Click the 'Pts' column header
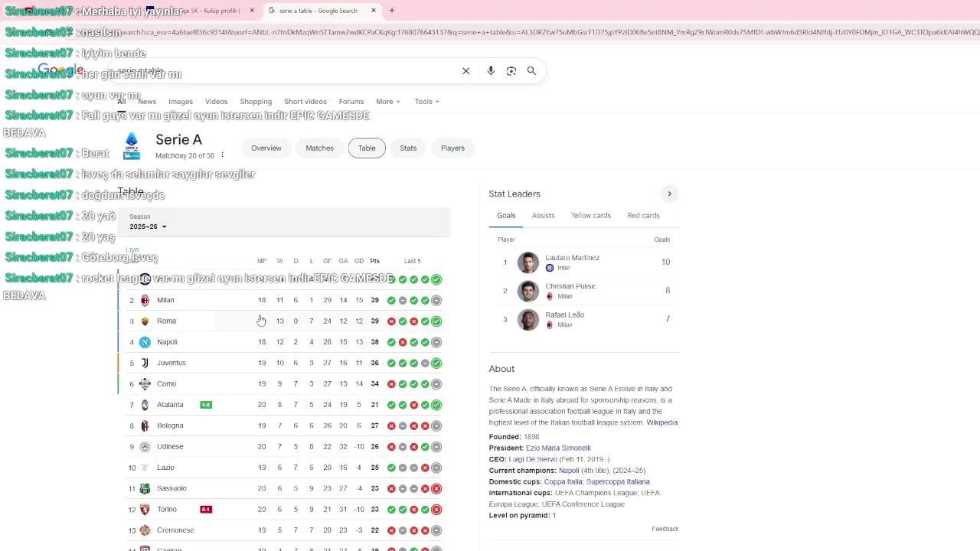980x551 pixels. (374, 261)
